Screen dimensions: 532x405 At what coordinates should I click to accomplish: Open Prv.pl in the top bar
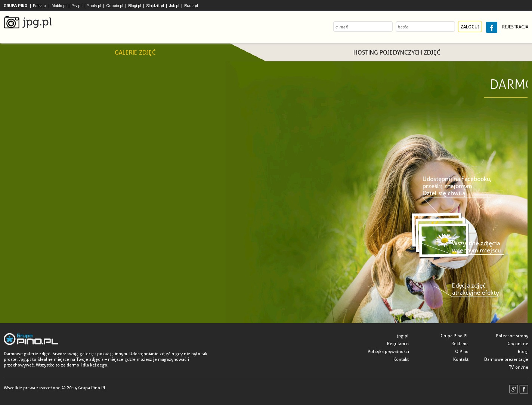coord(76,6)
